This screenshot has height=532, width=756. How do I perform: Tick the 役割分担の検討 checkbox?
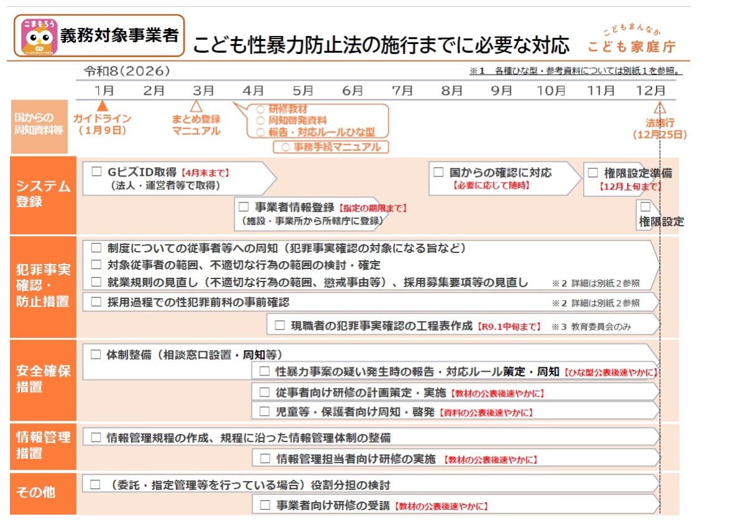[x=96, y=484]
